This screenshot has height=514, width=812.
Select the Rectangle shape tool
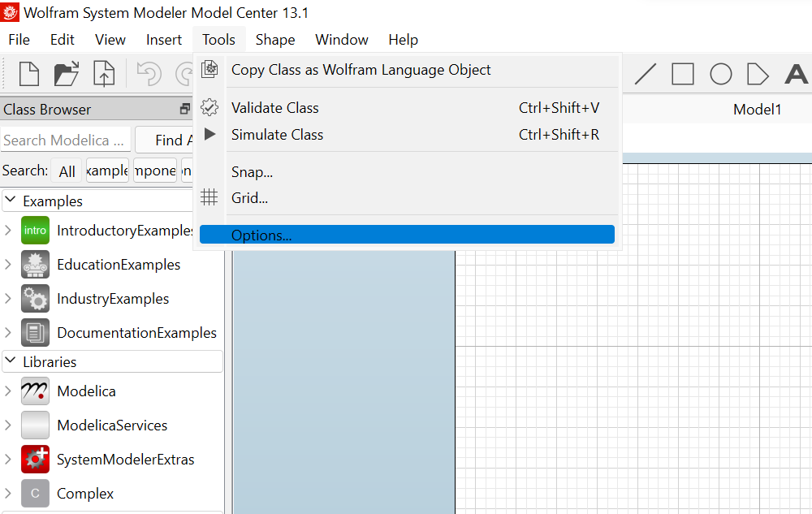(683, 74)
